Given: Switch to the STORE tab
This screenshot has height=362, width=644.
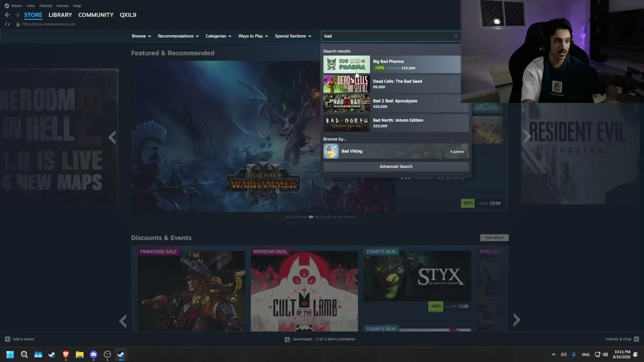Looking at the screenshot, I should pyautogui.click(x=33, y=15).
